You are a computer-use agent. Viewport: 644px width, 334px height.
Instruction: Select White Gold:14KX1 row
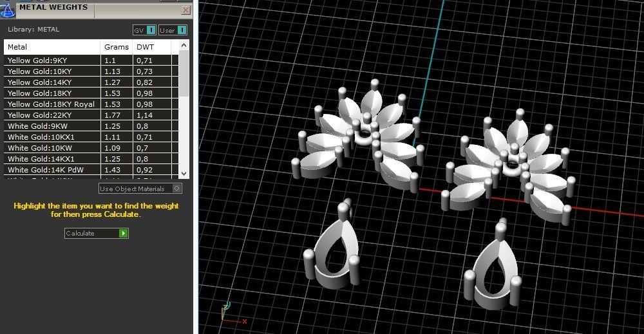91,159
